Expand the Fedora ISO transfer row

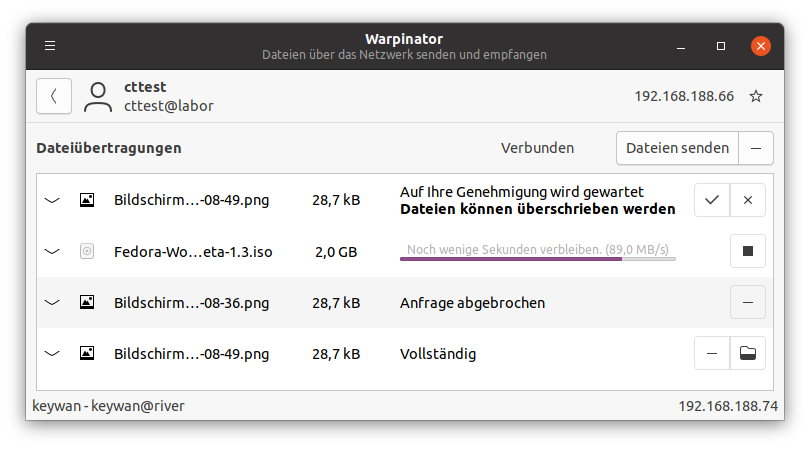point(53,251)
